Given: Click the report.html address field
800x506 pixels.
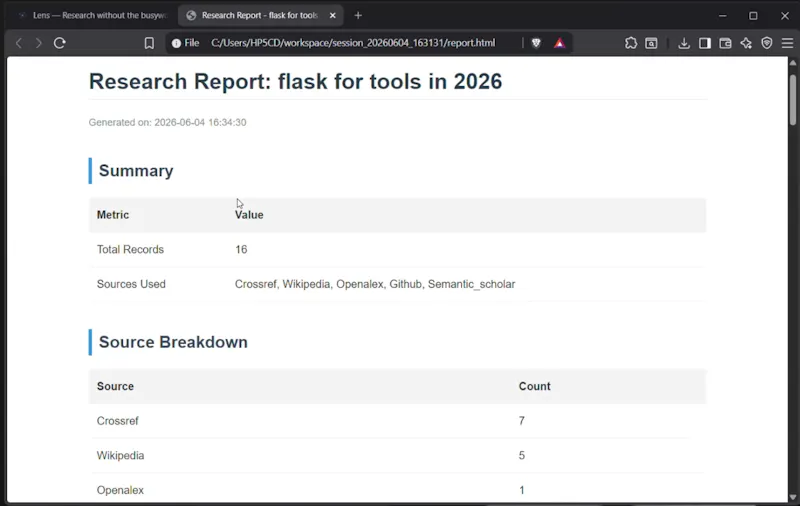Looking at the screenshot, I should tap(353, 43).
